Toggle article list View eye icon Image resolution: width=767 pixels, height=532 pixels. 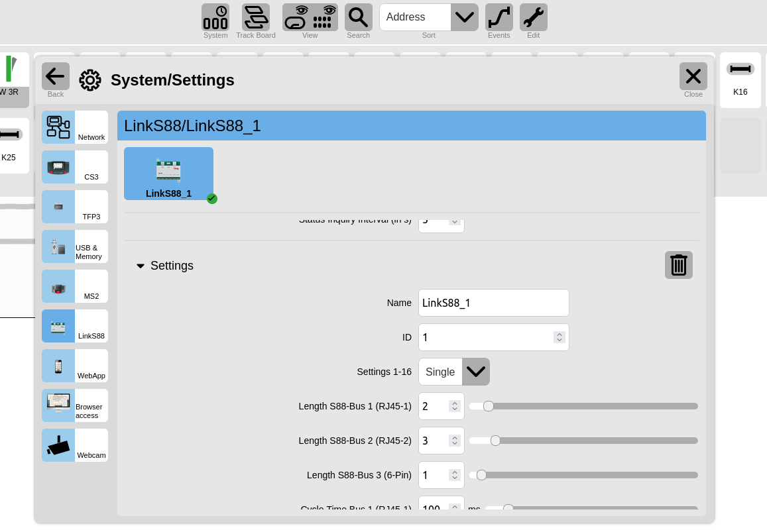click(x=324, y=18)
